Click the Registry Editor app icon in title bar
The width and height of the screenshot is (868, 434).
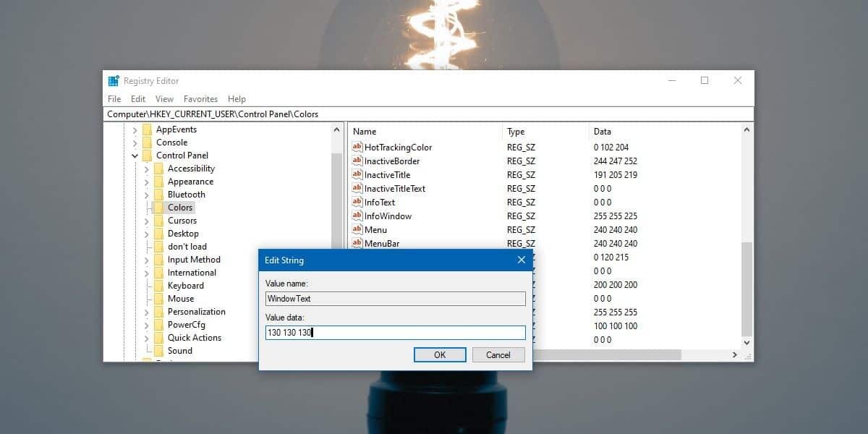(x=114, y=81)
